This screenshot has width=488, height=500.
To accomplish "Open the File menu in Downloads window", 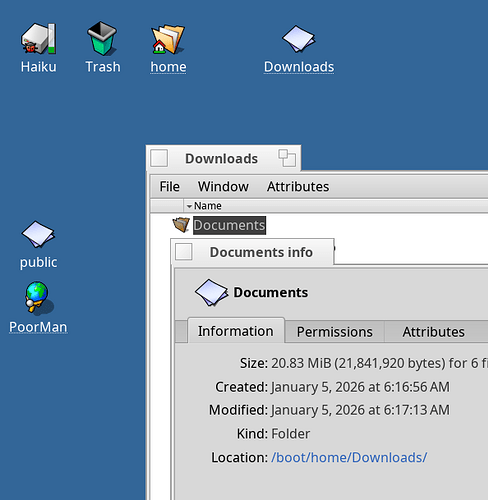I will coord(169,187).
